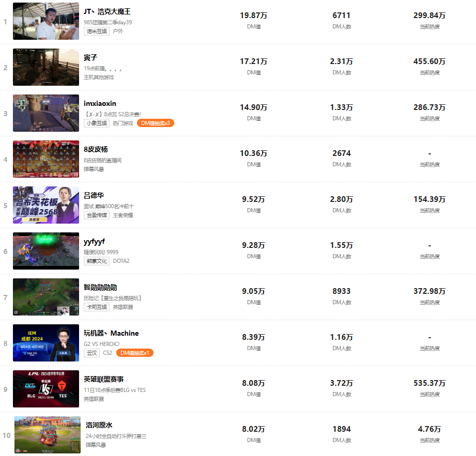This screenshot has height=456, width=476.
Task: Open 寅子's stream preview thumbnail
Action: click(x=46, y=67)
